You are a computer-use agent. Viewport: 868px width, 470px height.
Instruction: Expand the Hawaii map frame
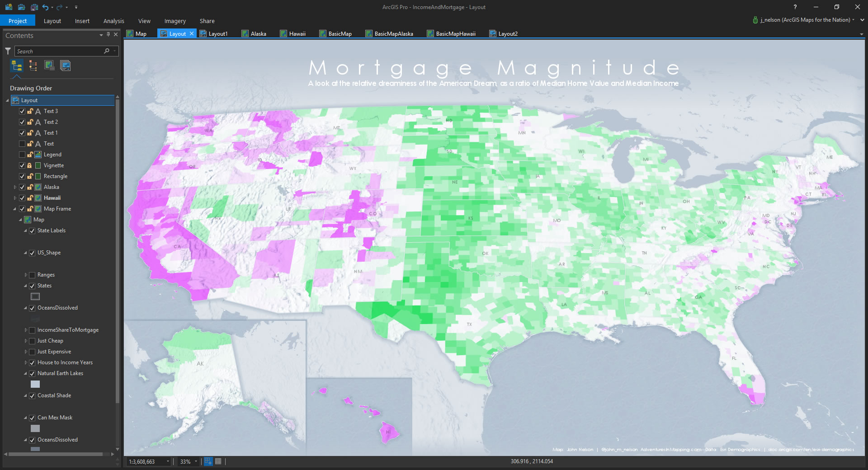(15, 198)
